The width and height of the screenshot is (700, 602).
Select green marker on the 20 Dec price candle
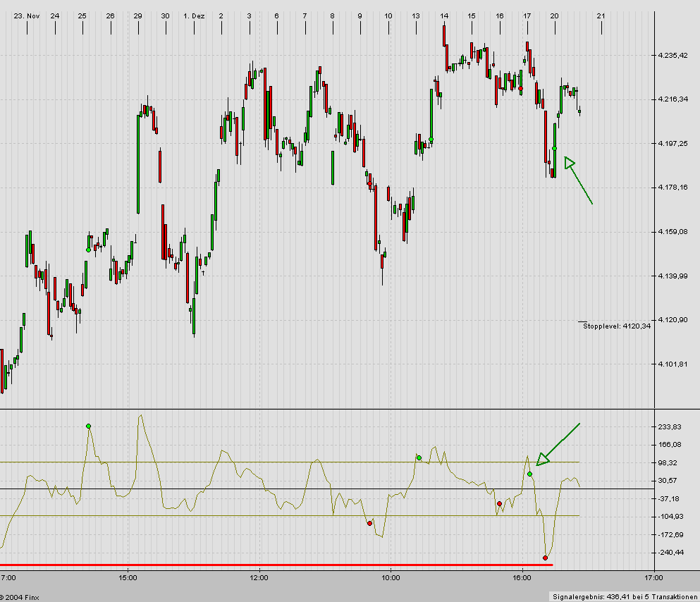pyautogui.click(x=555, y=148)
